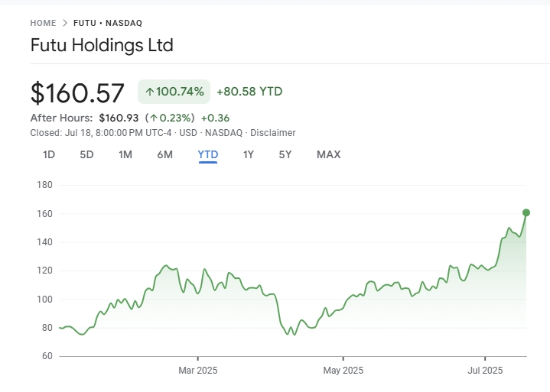This screenshot has width=550, height=392.
Task: Click the 180 y-axis label
Action: click(44, 185)
